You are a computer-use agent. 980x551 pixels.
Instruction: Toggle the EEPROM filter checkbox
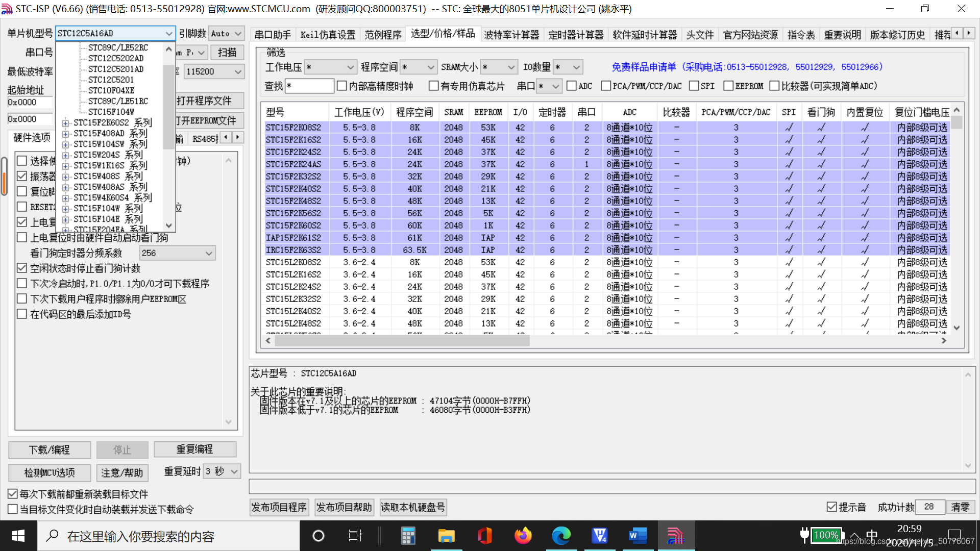coord(728,86)
